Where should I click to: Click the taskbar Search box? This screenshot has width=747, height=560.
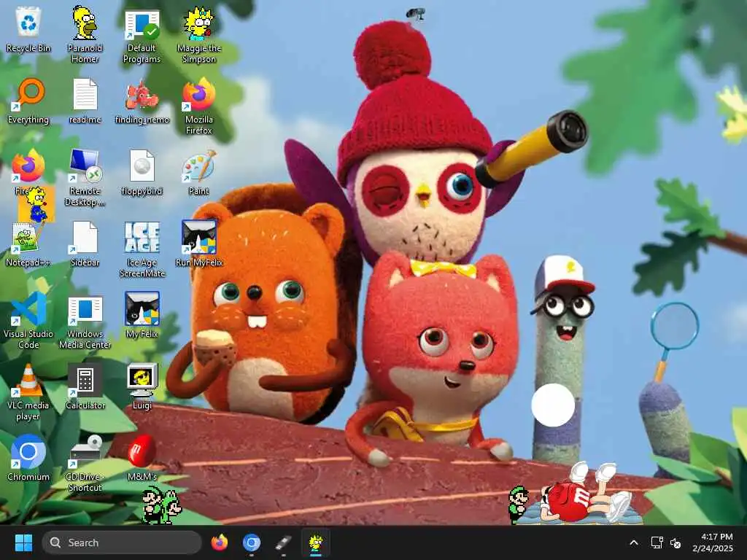click(122, 542)
